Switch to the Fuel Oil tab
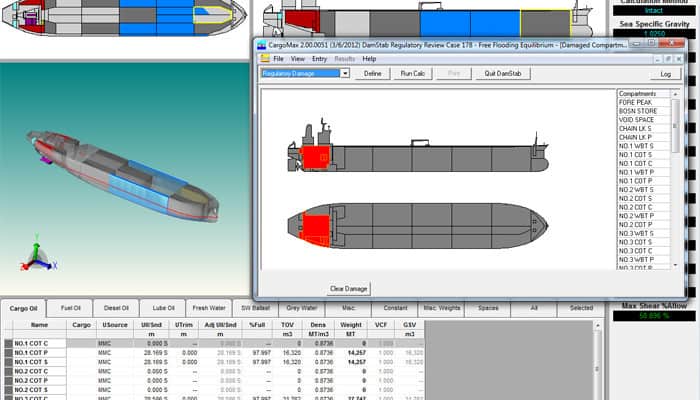 tap(70, 308)
